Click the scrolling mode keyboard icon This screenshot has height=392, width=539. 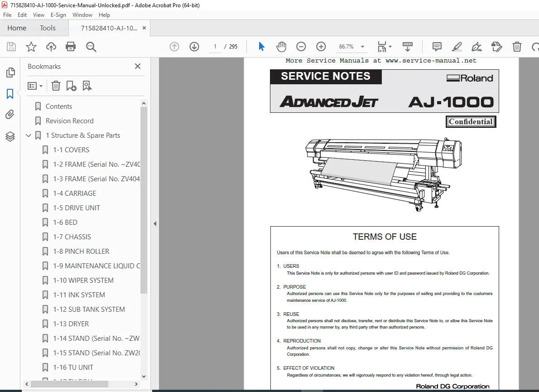(407, 46)
